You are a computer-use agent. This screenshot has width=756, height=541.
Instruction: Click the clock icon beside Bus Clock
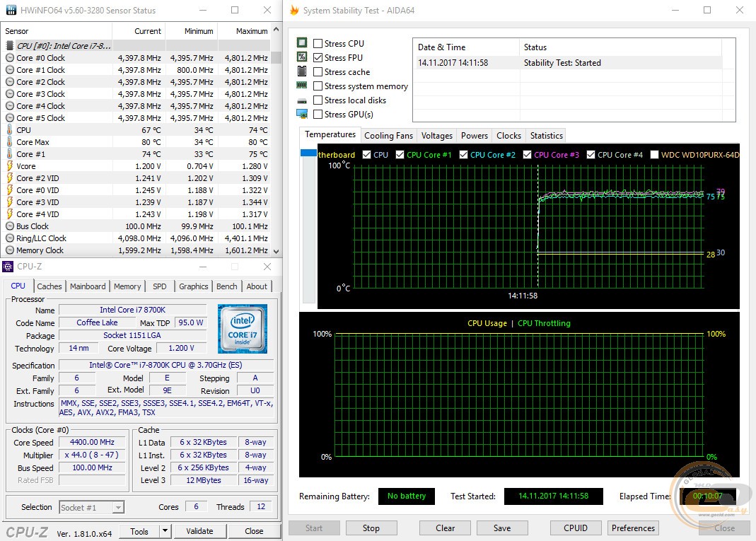[x=10, y=226]
